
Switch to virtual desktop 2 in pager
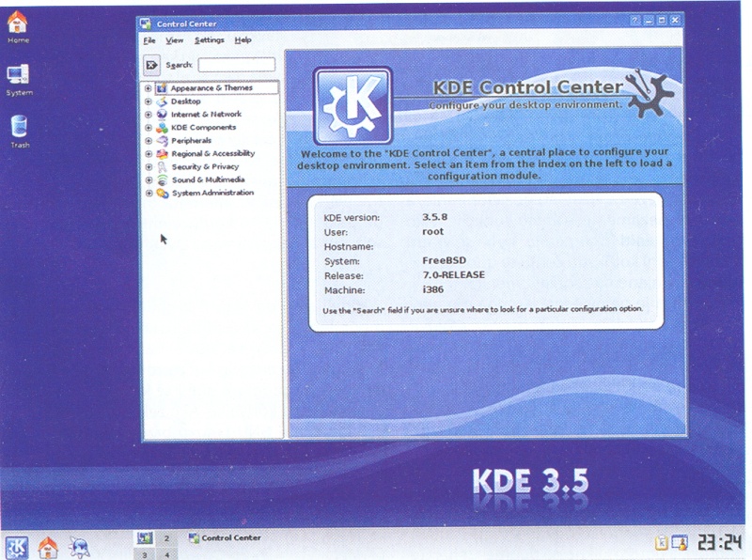point(166,538)
